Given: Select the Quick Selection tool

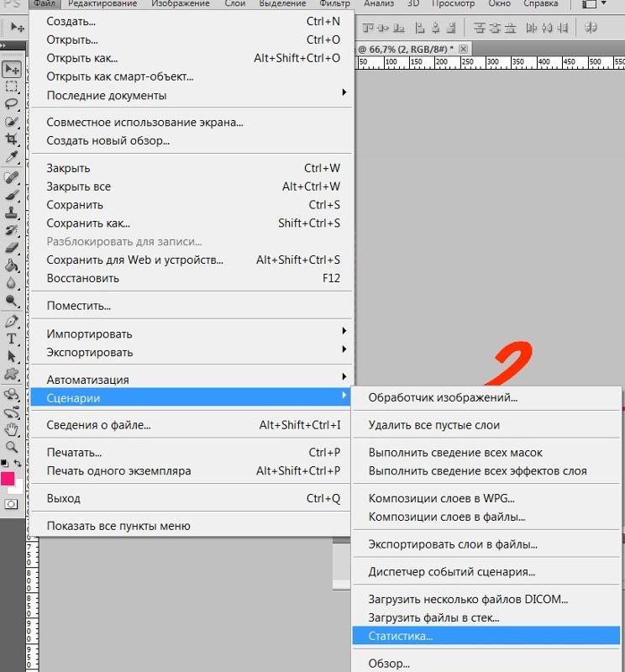Looking at the screenshot, I should [12, 122].
